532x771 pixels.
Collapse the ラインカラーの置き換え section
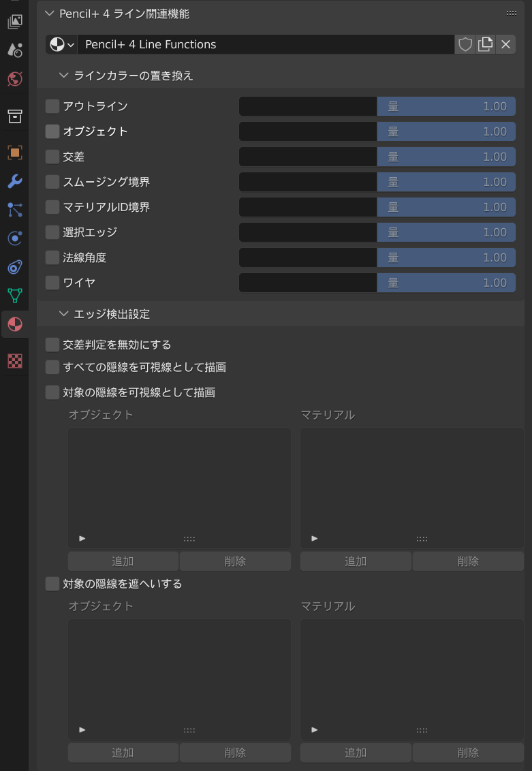pyautogui.click(x=64, y=76)
